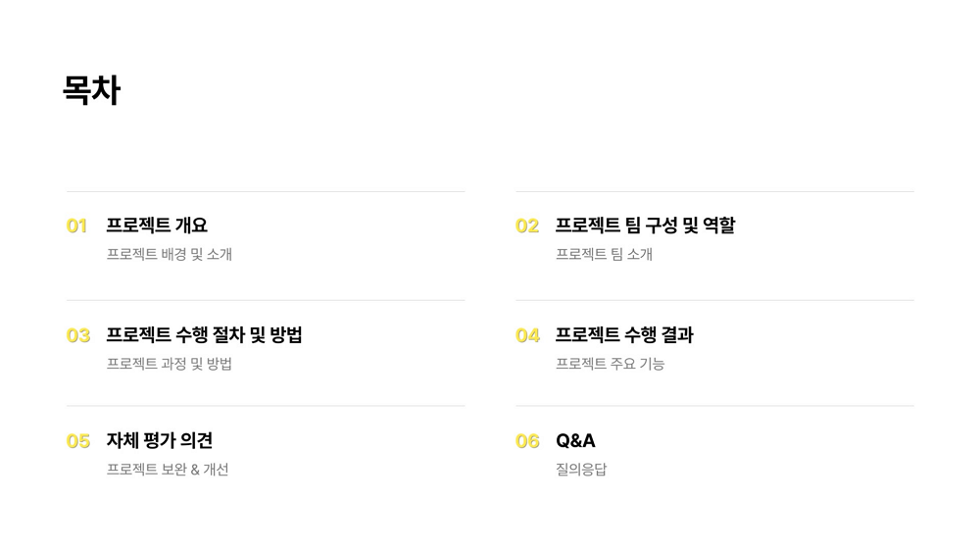Click the 프로젝트 주요 기능 subtitle

click(x=610, y=364)
